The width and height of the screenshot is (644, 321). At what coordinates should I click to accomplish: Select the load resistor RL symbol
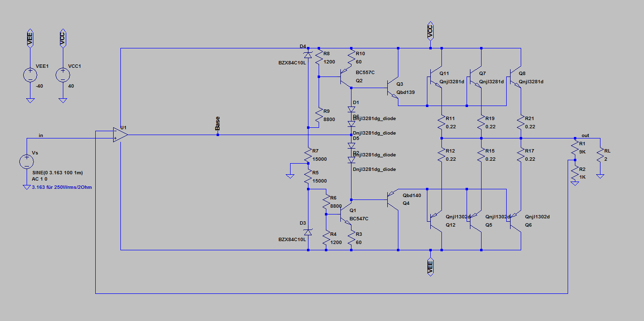pos(600,155)
